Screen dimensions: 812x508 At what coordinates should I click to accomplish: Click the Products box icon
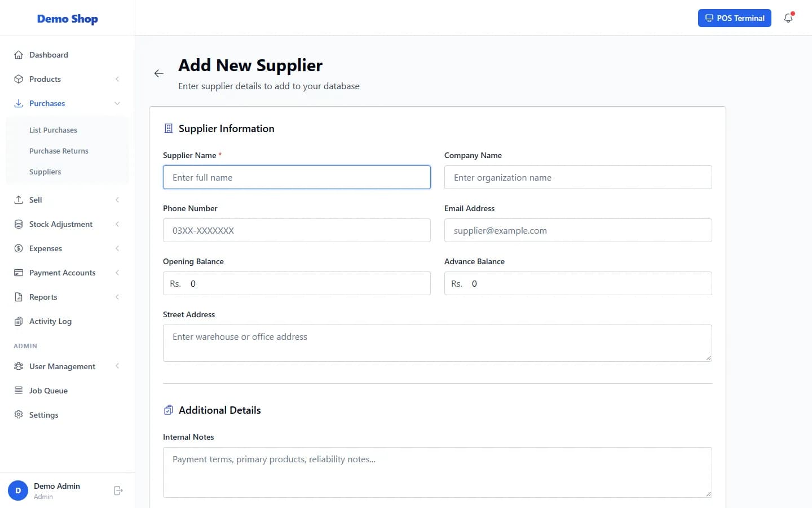pyautogui.click(x=19, y=79)
